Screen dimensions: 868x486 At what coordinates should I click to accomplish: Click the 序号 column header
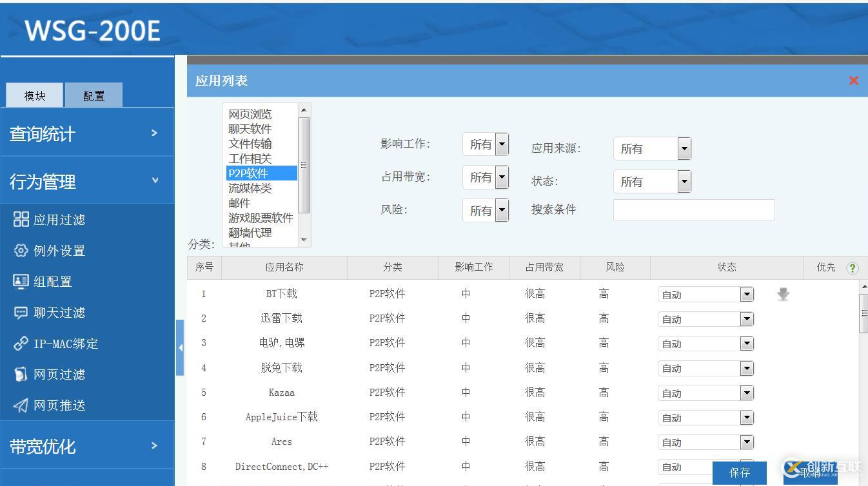[204, 267]
